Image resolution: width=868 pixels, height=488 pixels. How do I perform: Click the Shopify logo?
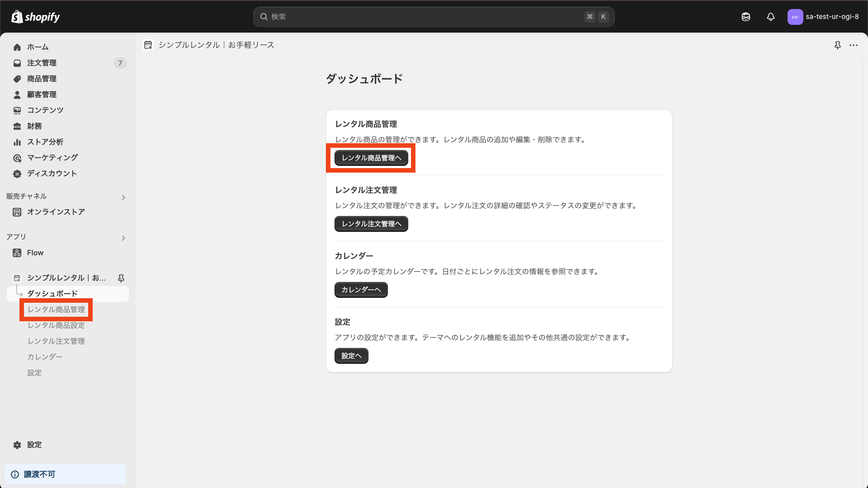[x=35, y=17]
